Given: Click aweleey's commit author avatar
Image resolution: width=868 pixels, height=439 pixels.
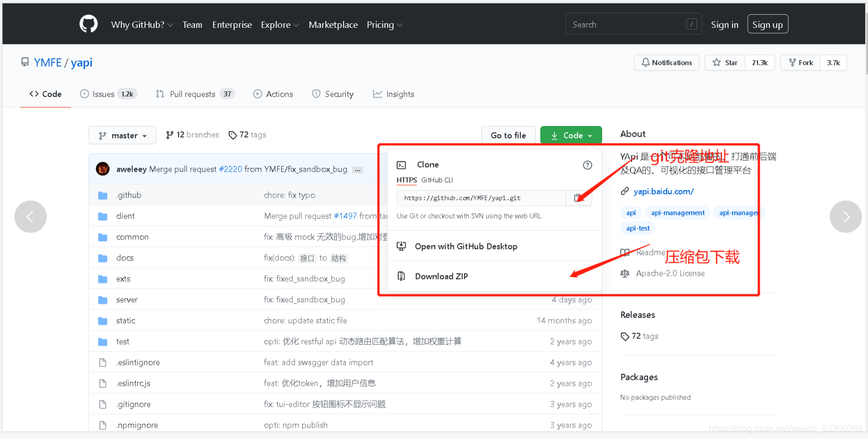Looking at the screenshot, I should coord(103,169).
